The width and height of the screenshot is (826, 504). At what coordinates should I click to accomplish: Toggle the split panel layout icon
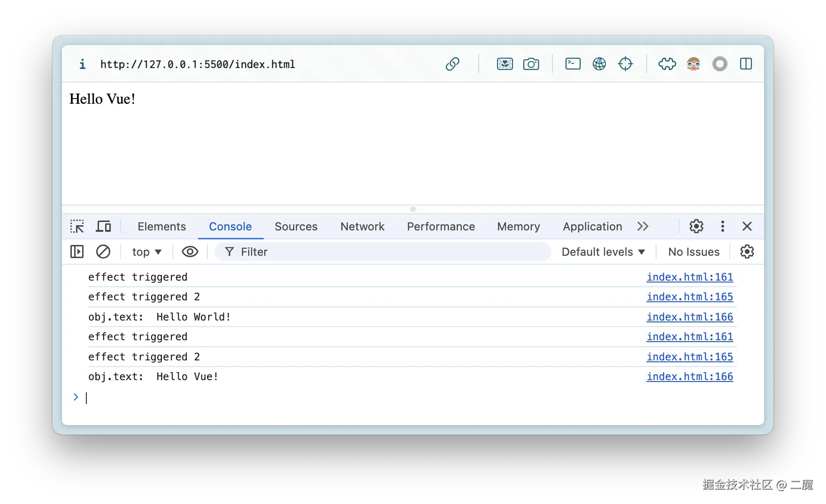(746, 64)
